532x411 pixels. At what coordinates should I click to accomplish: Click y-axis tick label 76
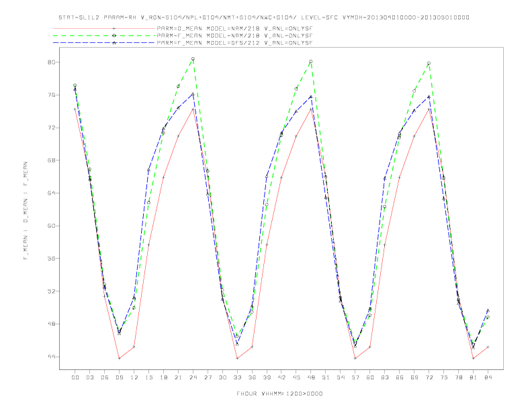(x=51, y=95)
